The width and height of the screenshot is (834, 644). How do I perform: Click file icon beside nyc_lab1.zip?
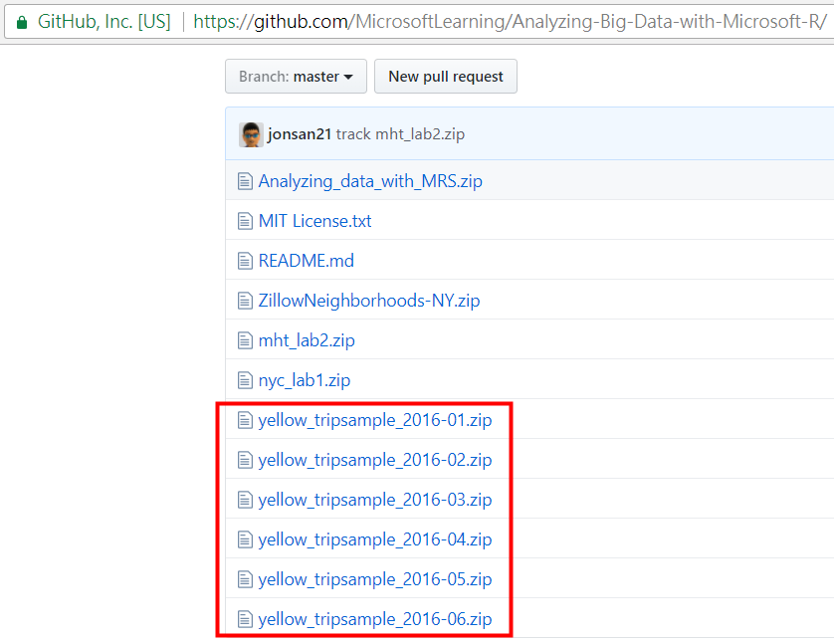point(245,380)
